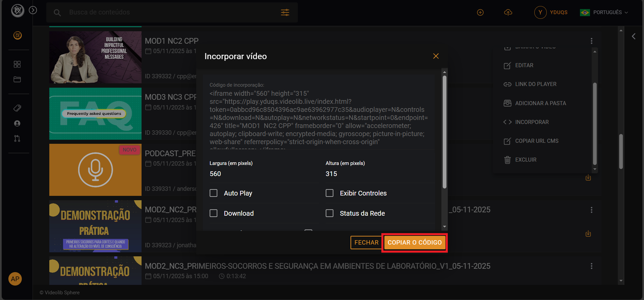Select EDITAR from context menu
The width and height of the screenshot is (644, 300).
coord(524,65)
